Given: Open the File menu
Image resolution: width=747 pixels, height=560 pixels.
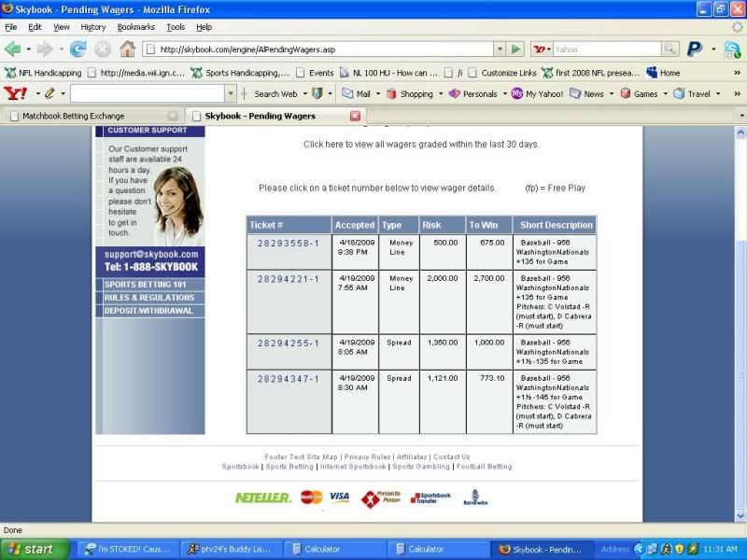Looking at the screenshot, I should coord(10,27).
